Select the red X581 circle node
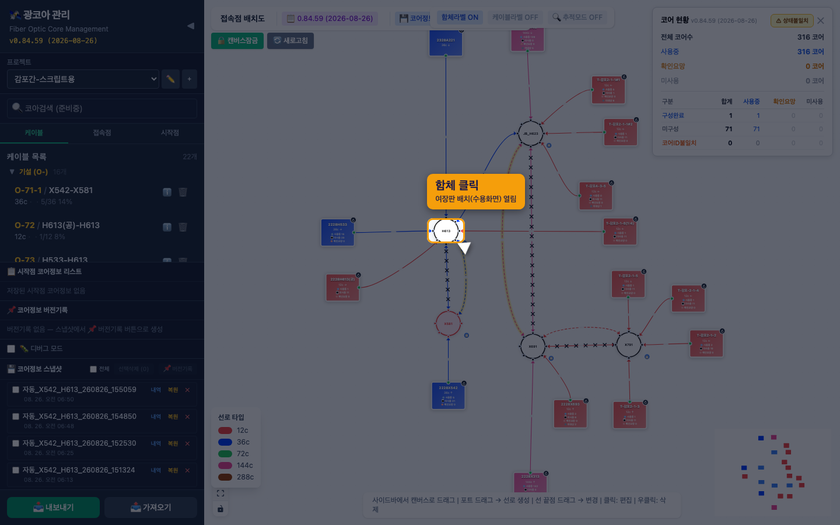Viewport: 840px width, 525px height. click(x=448, y=324)
